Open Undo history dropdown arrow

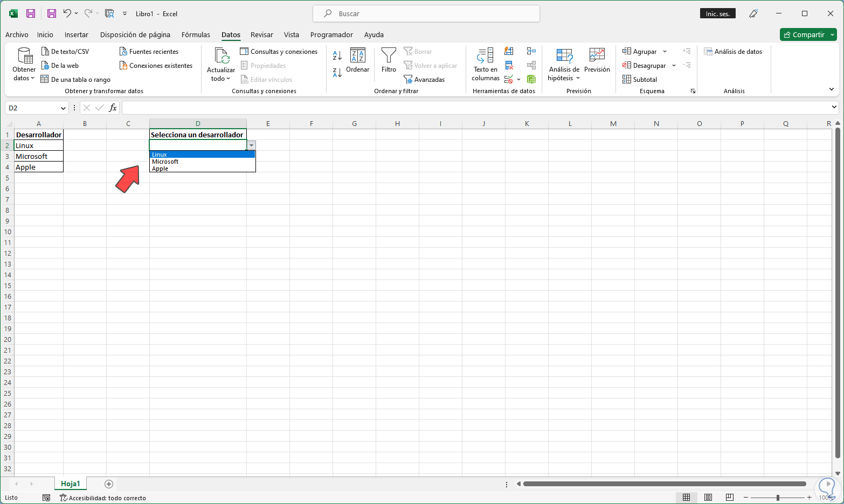tap(76, 13)
